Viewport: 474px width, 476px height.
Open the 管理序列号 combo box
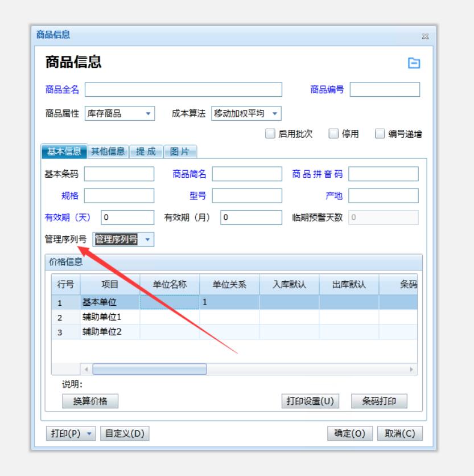click(147, 239)
